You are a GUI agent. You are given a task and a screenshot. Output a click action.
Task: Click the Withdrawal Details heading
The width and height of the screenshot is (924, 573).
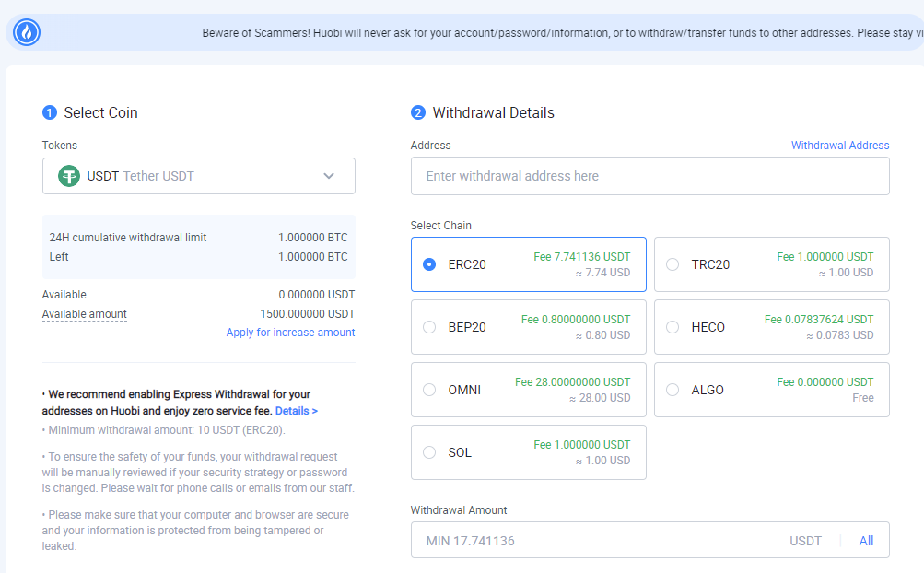coord(493,112)
